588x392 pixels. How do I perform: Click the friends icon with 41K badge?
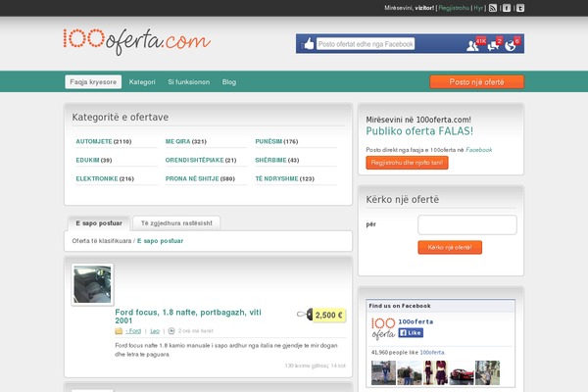click(x=474, y=44)
